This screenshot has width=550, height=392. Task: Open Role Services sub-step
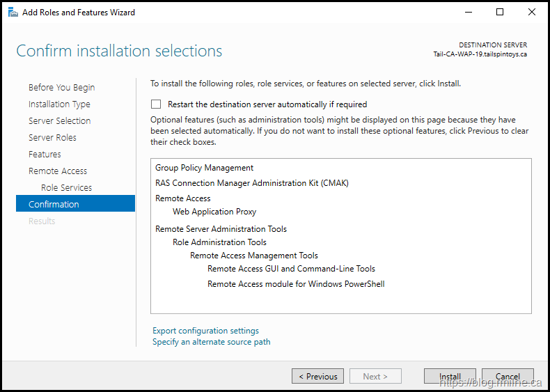click(66, 188)
